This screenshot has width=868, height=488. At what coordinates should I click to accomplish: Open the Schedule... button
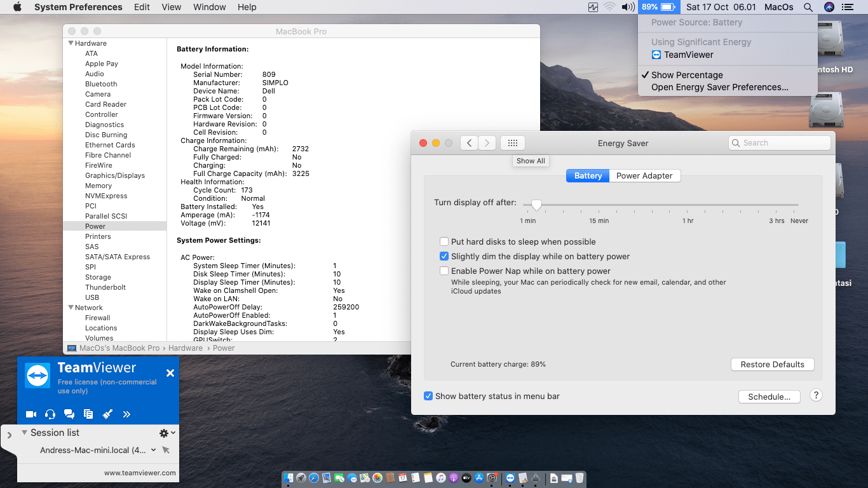[x=769, y=397]
